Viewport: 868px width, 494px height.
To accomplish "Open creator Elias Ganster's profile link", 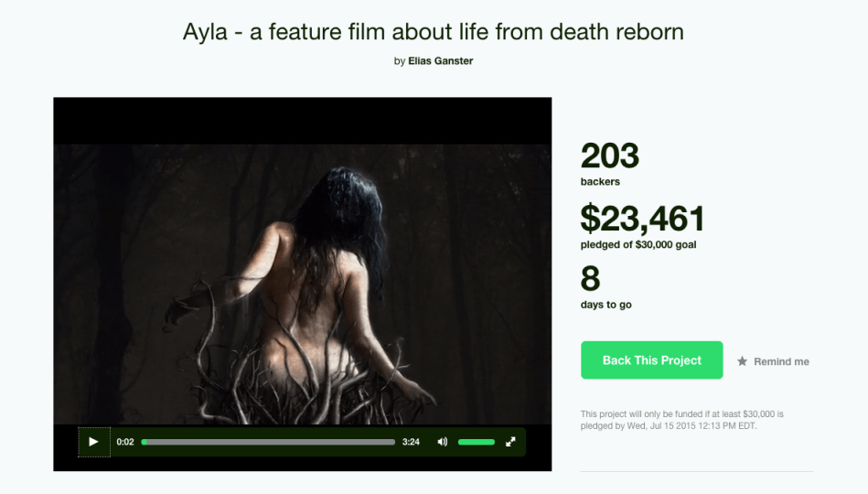I will click(441, 61).
